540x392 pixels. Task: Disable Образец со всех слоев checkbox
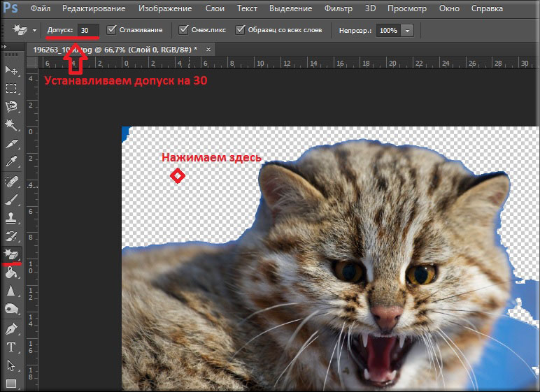pyautogui.click(x=241, y=31)
